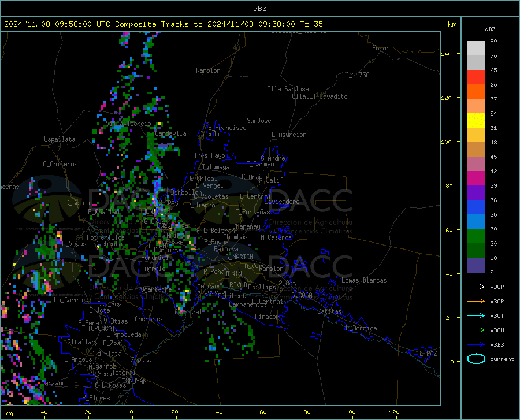This screenshot has width=520, height=420.
Task: Click the Ramblon label near top
Action: tap(208, 70)
